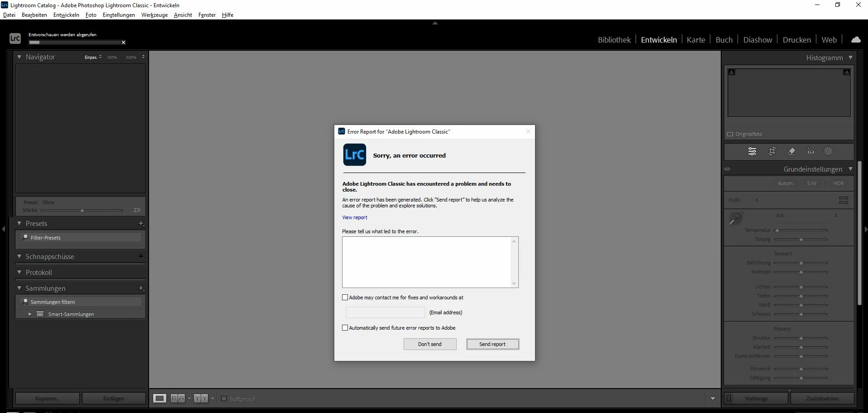
Task: Enable Adobe may contact me checkbox
Action: click(x=345, y=298)
